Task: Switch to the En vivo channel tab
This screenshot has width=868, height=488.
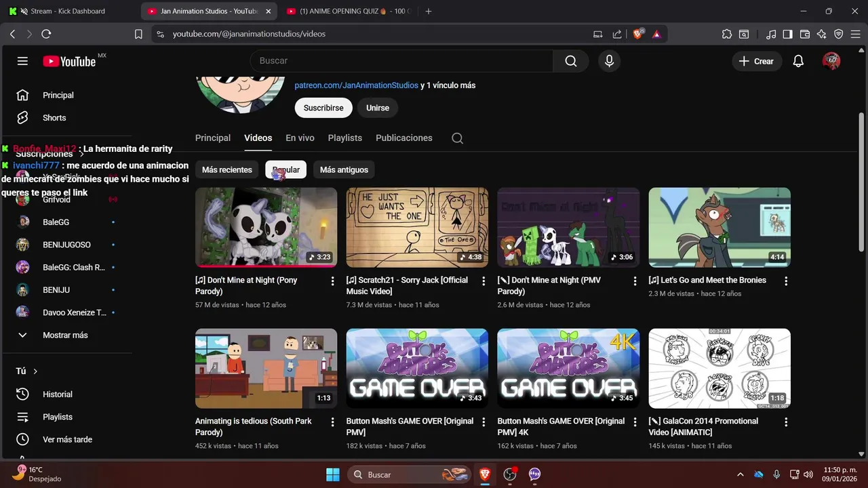Action: pyautogui.click(x=300, y=138)
